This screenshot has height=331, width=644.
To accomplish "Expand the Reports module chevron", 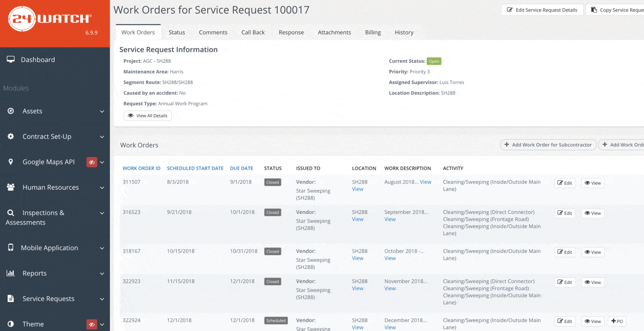I will (102, 274).
